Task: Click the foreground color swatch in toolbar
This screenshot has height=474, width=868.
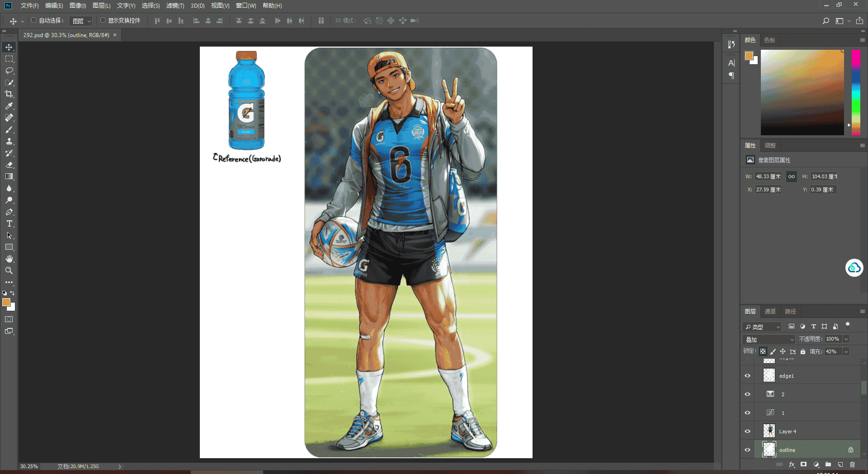Action: pyautogui.click(x=6, y=302)
